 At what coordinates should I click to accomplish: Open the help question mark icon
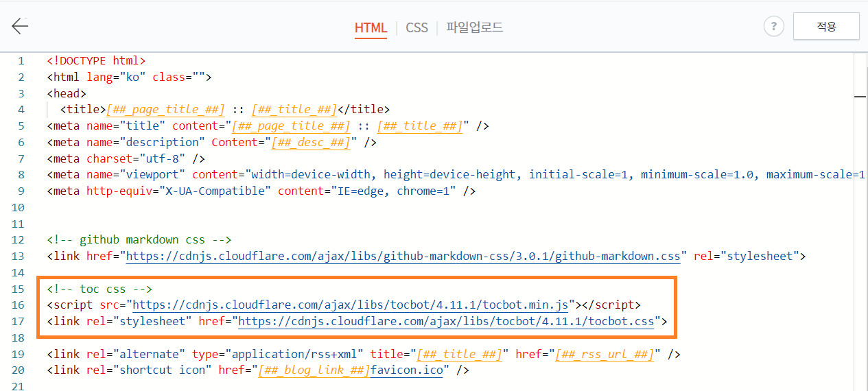(773, 27)
